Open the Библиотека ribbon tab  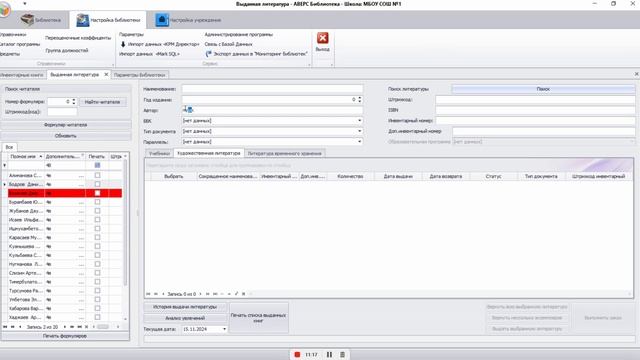pos(41,20)
